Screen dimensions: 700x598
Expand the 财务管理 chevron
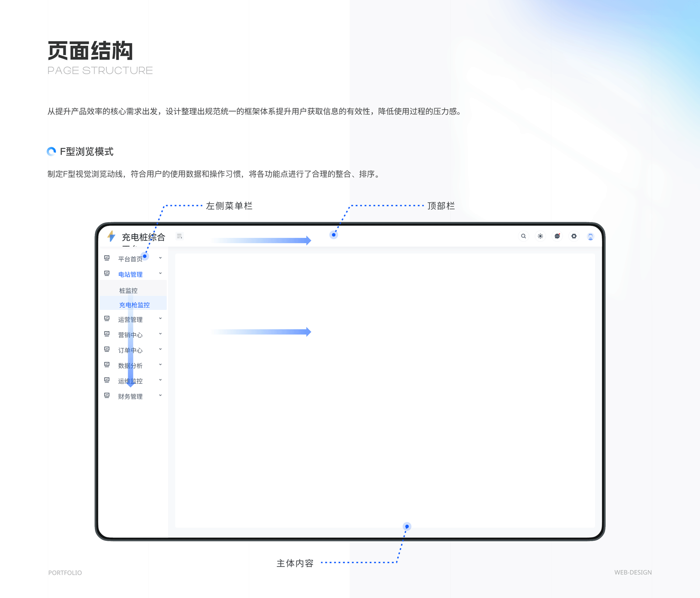[x=160, y=396]
